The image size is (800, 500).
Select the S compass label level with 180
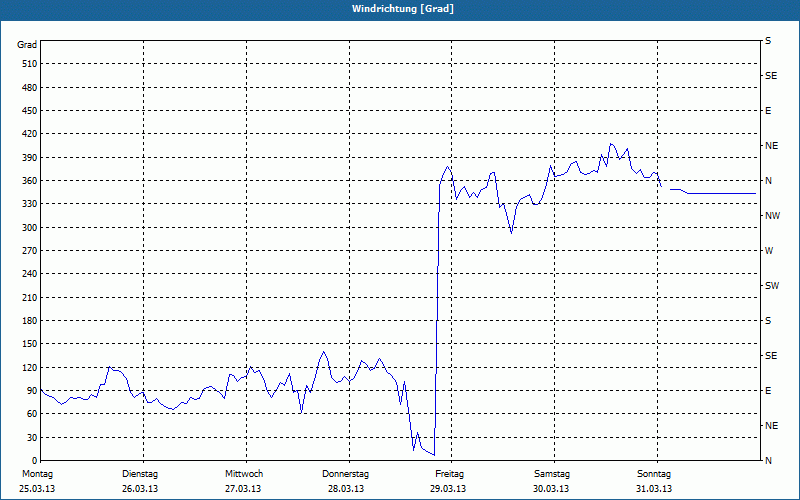tap(768, 321)
